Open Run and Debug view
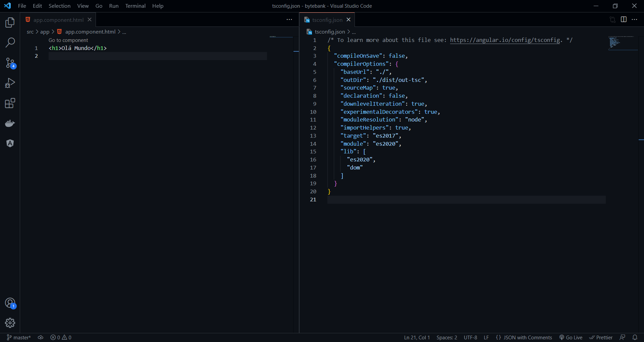This screenshot has height=342, width=644. 10,83
